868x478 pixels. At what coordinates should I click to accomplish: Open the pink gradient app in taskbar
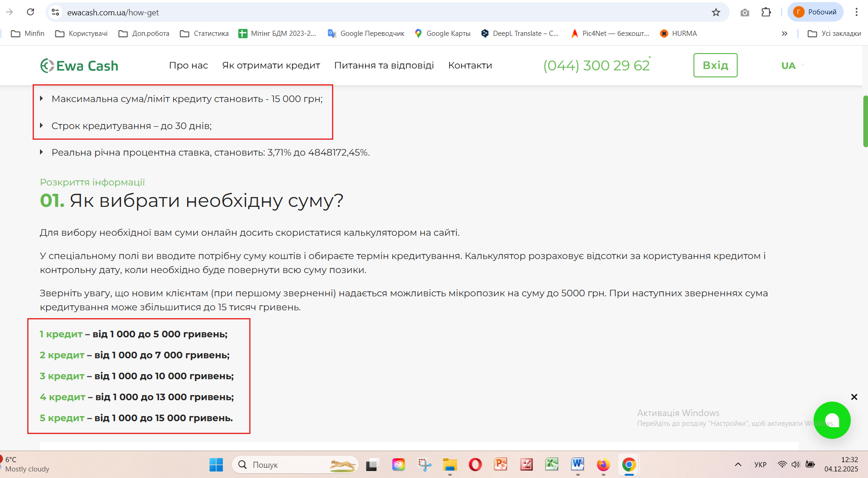[398, 464]
